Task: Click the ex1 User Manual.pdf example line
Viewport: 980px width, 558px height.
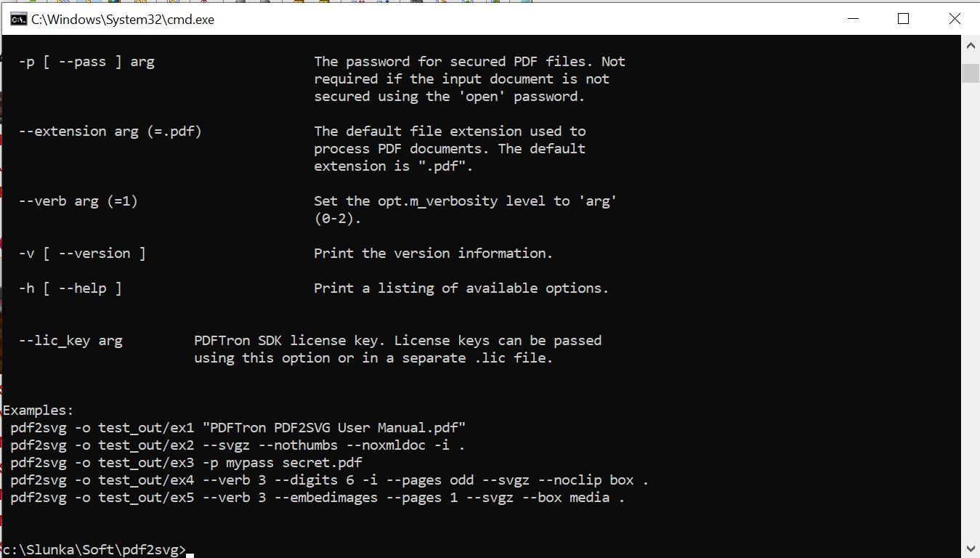Action: click(x=238, y=427)
